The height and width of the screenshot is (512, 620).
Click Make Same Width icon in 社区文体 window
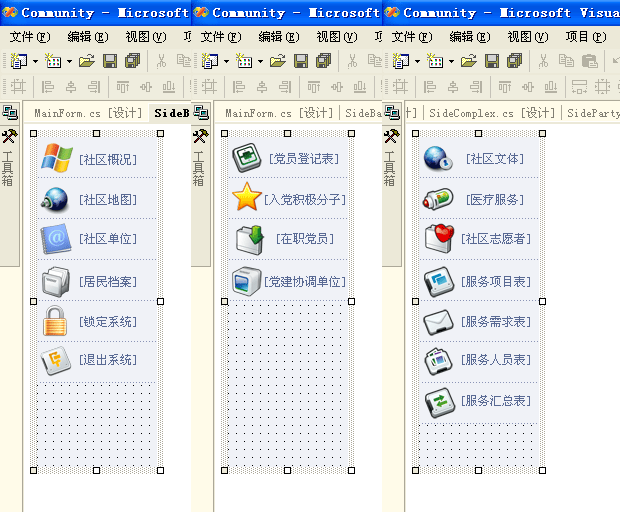579,87
